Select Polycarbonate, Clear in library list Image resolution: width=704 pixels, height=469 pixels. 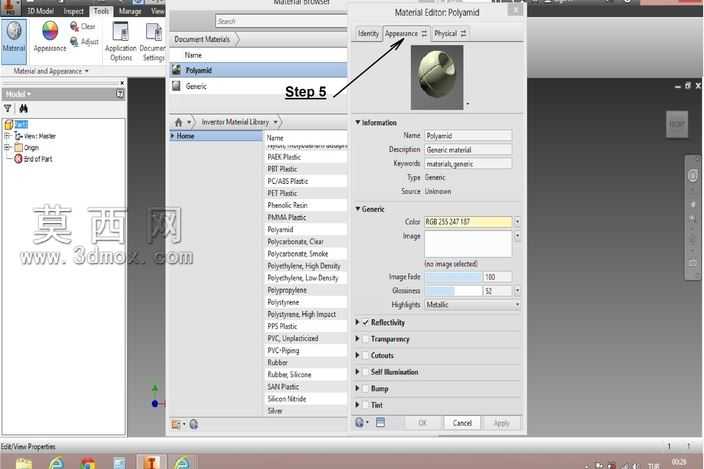[x=306, y=241]
